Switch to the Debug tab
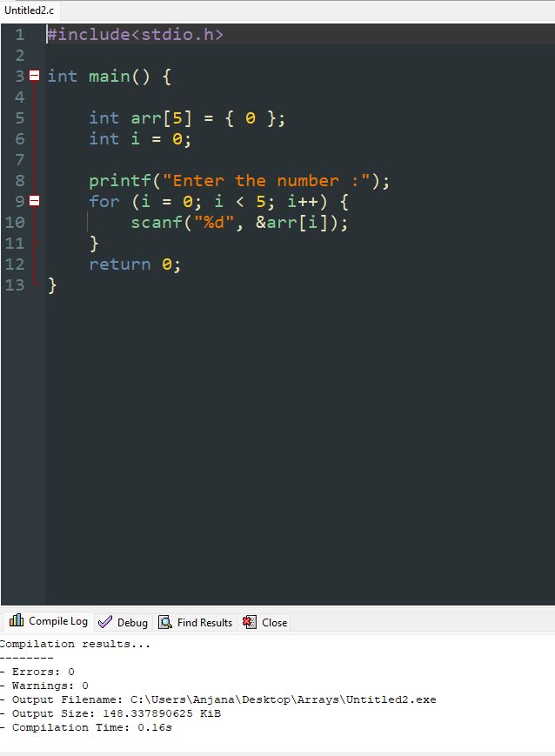Image resolution: width=555 pixels, height=756 pixels. [x=123, y=622]
